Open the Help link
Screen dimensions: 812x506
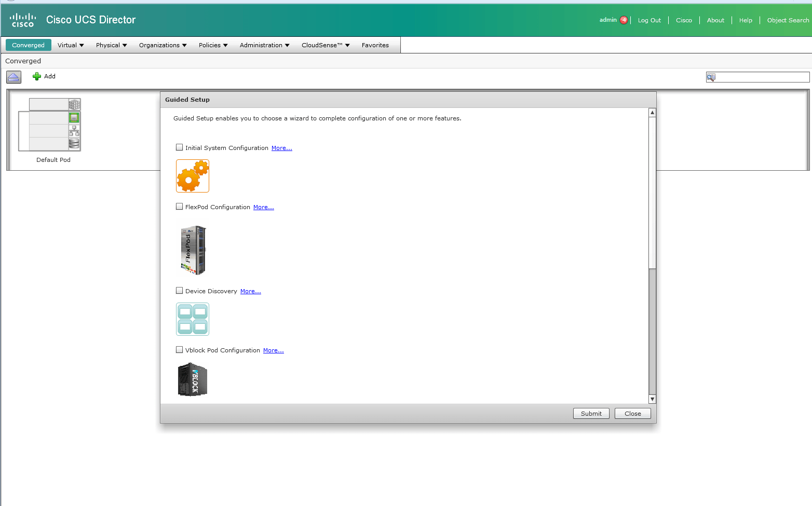pyautogui.click(x=746, y=20)
